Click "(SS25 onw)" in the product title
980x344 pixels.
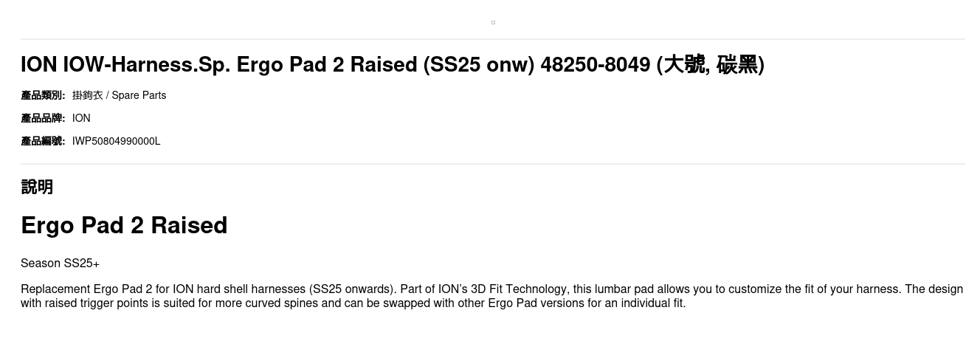[479, 65]
